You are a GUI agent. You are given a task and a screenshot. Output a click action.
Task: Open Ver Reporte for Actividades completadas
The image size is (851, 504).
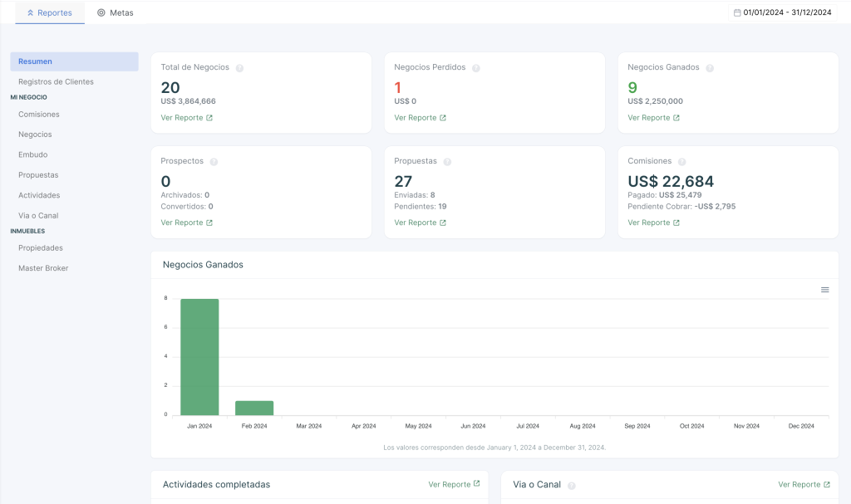coord(454,484)
